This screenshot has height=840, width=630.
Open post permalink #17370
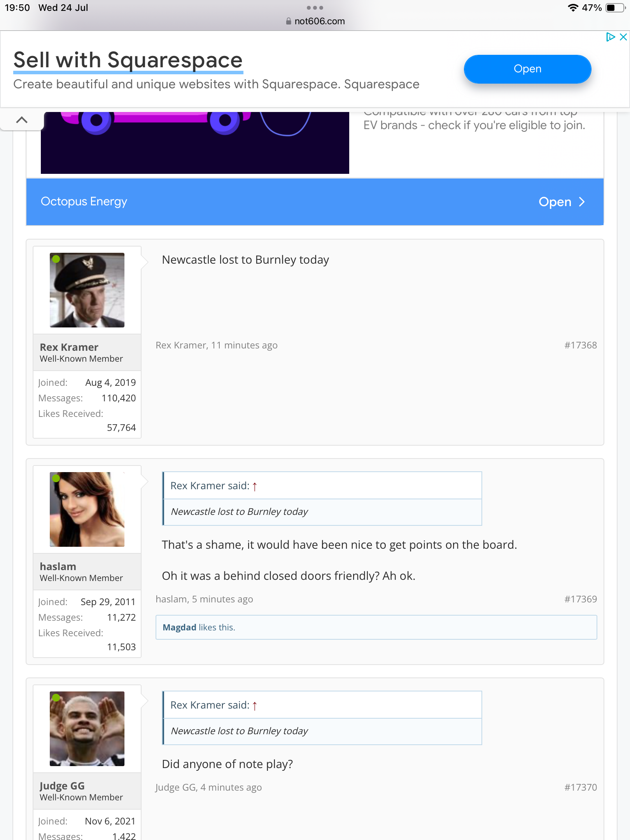point(580,787)
